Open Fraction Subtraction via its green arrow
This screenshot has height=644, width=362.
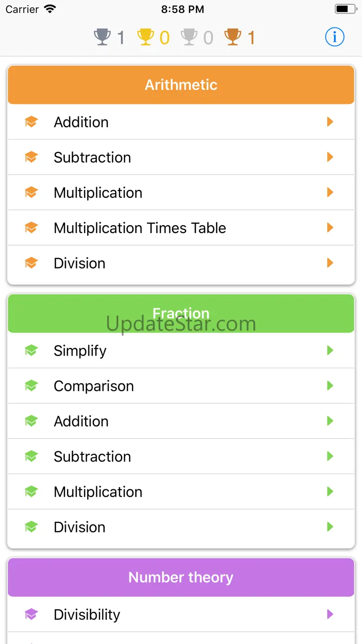click(x=330, y=456)
